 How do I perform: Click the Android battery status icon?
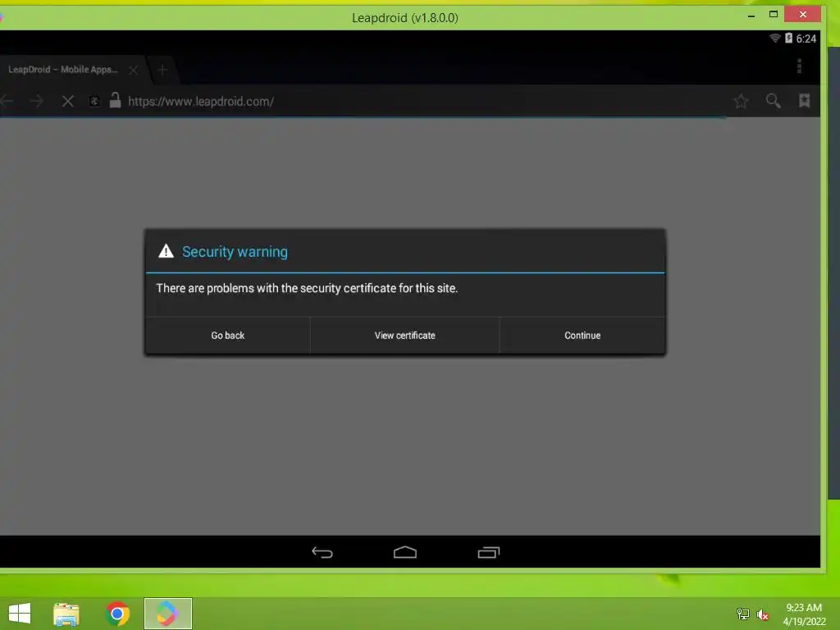788,38
